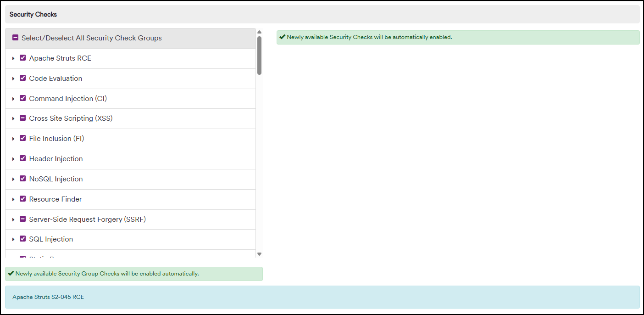Select the Apache Struts S2-045 RCE item
Viewport: 644px width, 315px height.
click(48, 297)
